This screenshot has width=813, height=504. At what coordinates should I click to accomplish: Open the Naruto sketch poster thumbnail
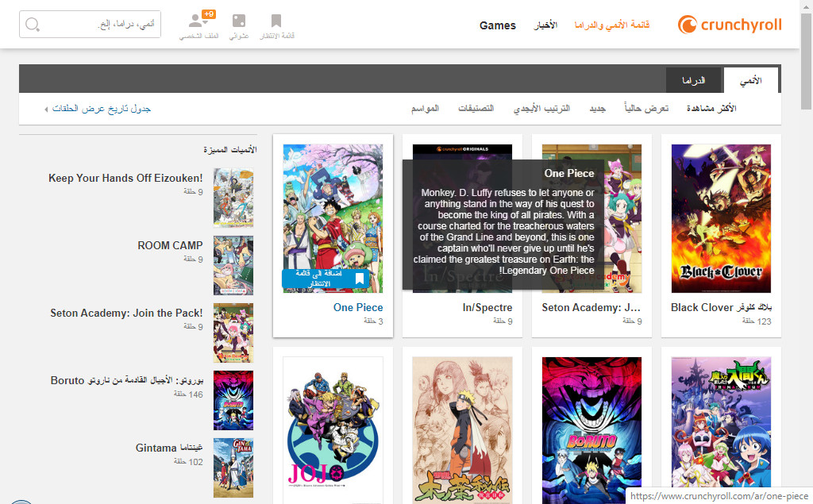tap(462, 430)
